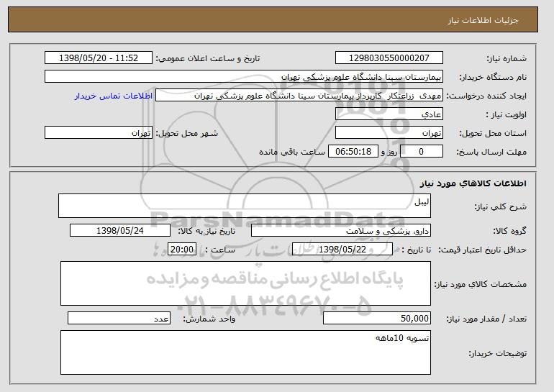Click the label شرح کلی نیاز

500,206
